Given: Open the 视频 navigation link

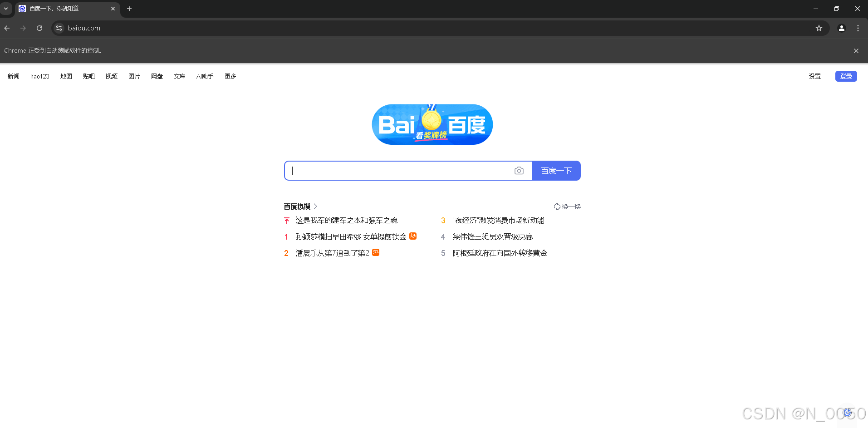Looking at the screenshot, I should point(112,76).
